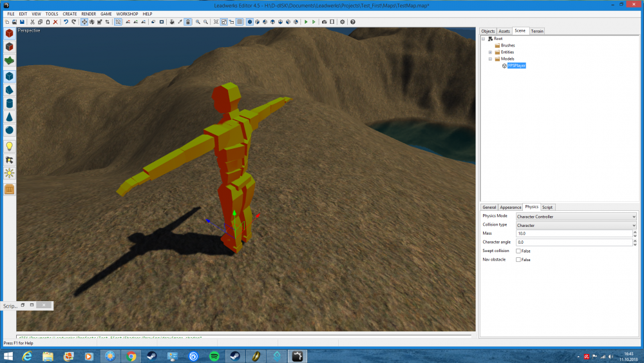This screenshot has width=644, height=363.
Task: Click the camera screenshot icon in toolbar
Action: click(324, 22)
